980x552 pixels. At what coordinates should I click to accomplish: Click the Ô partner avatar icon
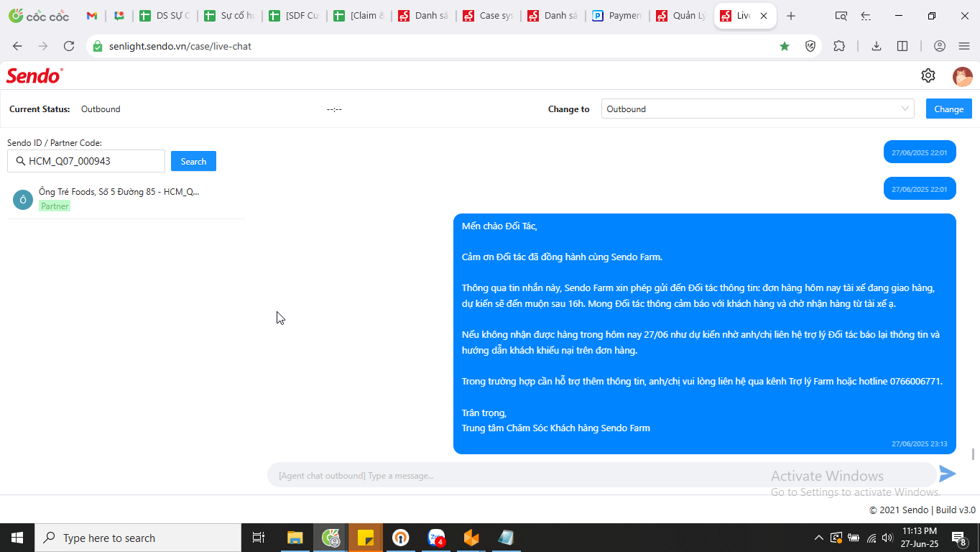[23, 200]
